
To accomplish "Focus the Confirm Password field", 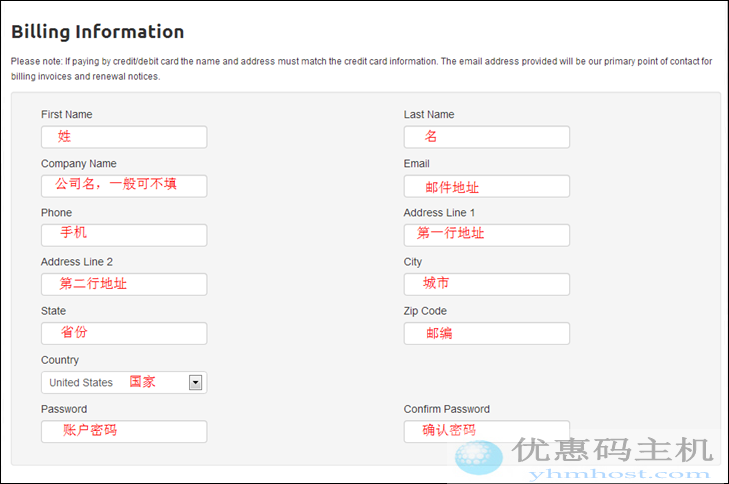I will click(x=487, y=431).
